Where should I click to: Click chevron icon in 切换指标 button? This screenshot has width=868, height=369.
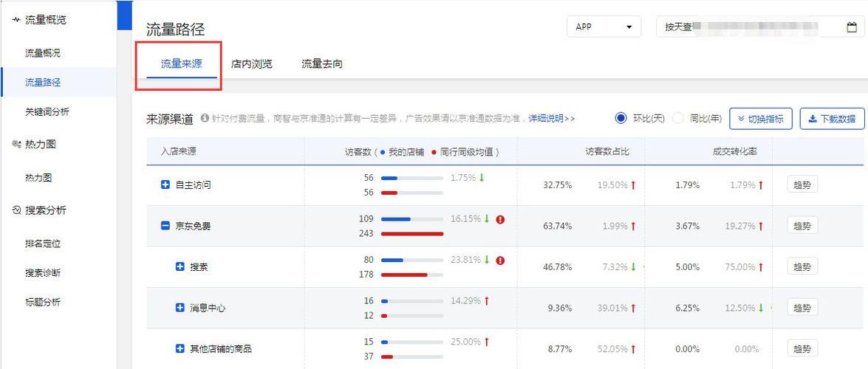click(x=741, y=119)
